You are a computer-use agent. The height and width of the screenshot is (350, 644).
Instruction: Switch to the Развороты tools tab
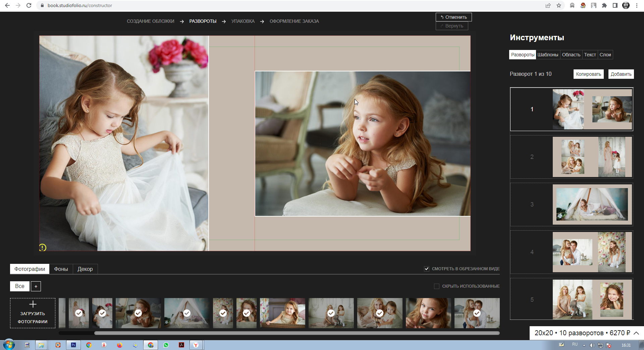tap(523, 55)
